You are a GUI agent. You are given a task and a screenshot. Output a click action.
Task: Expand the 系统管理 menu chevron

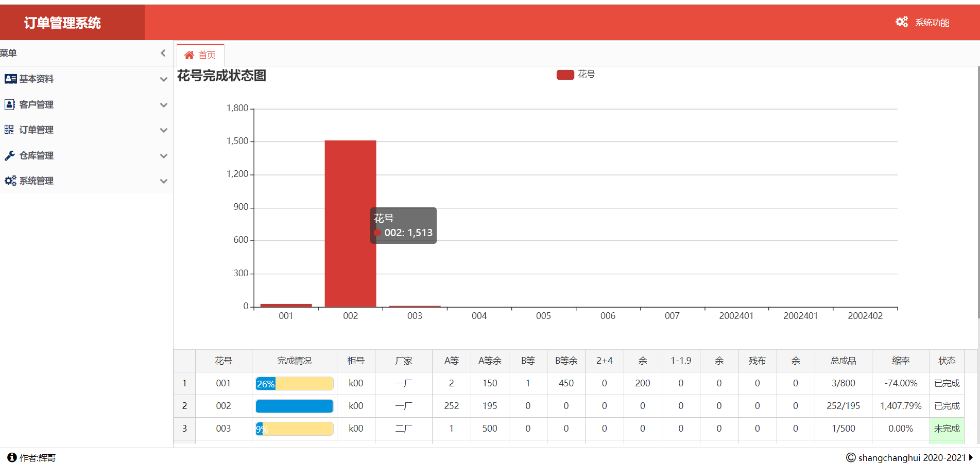(164, 181)
